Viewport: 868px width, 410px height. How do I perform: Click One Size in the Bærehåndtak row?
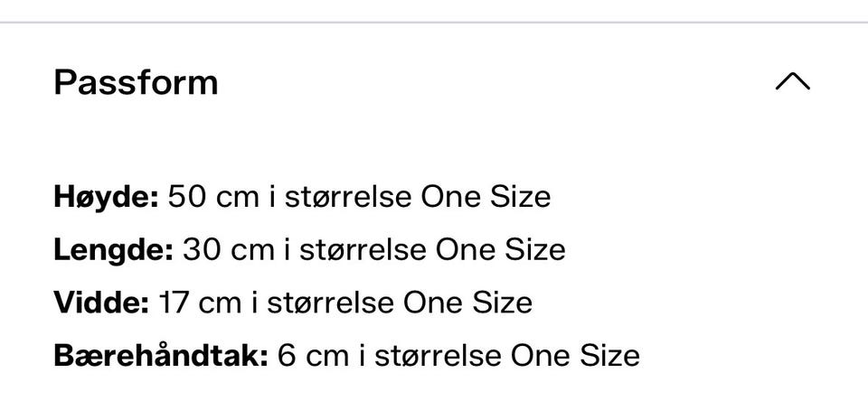[x=575, y=355]
